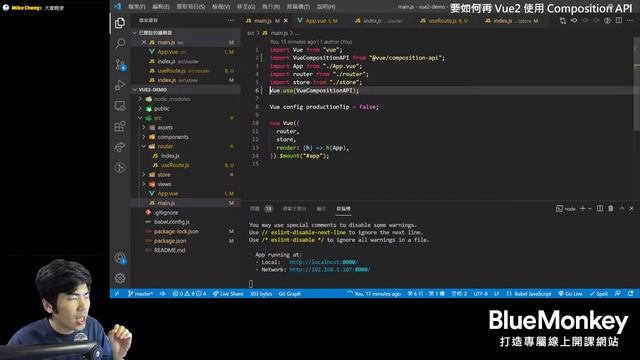Image resolution: width=640 pixels, height=360 pixels.
Task: Click the errors and warnings count in status bar
Action: coord(189,294)
